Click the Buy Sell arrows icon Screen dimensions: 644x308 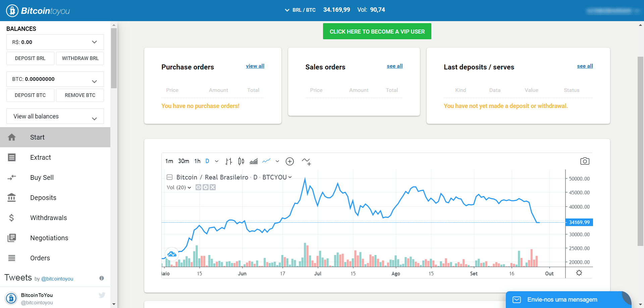12,177
